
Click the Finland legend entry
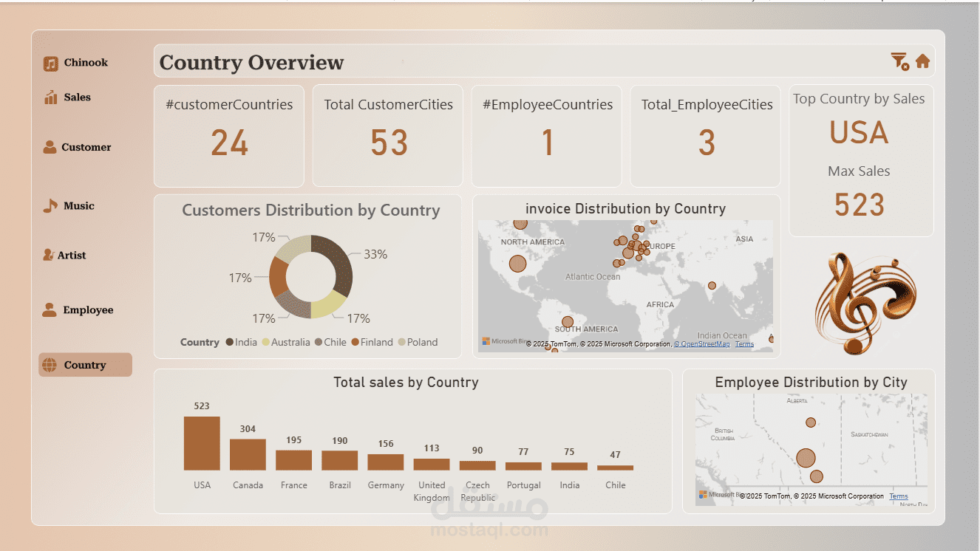[x=372, y=342]
